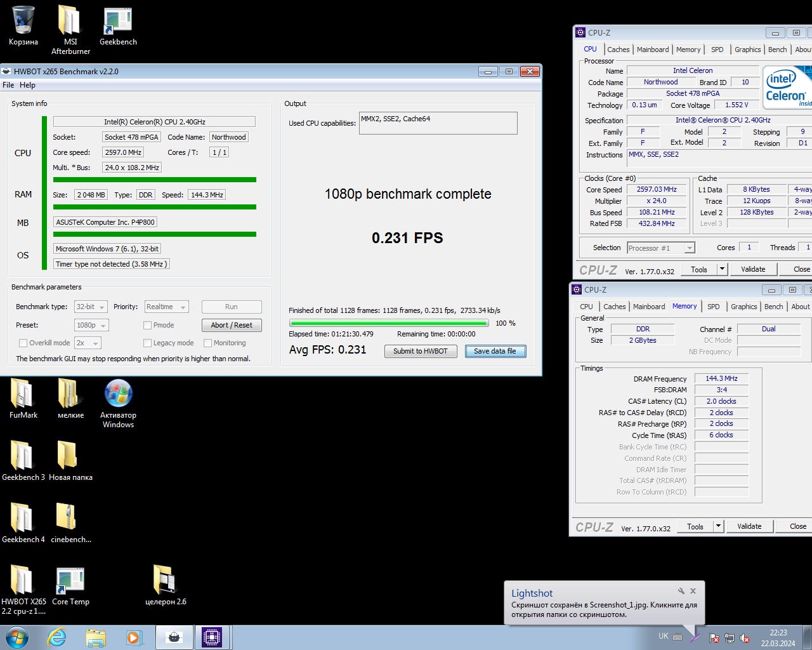Click the Lightshot notification message text
The width and height of the screenshot is (812, 650).
coord(604,610)
